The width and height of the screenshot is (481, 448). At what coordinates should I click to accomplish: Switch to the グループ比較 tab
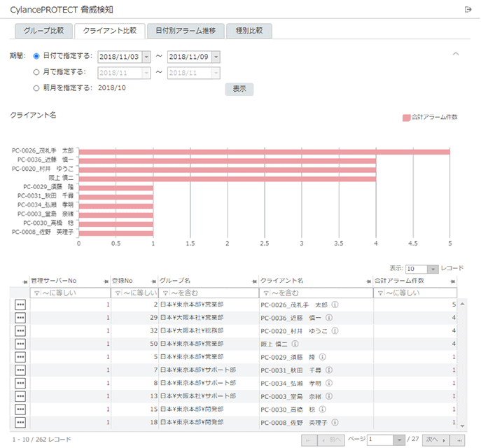tap(43, 31)
